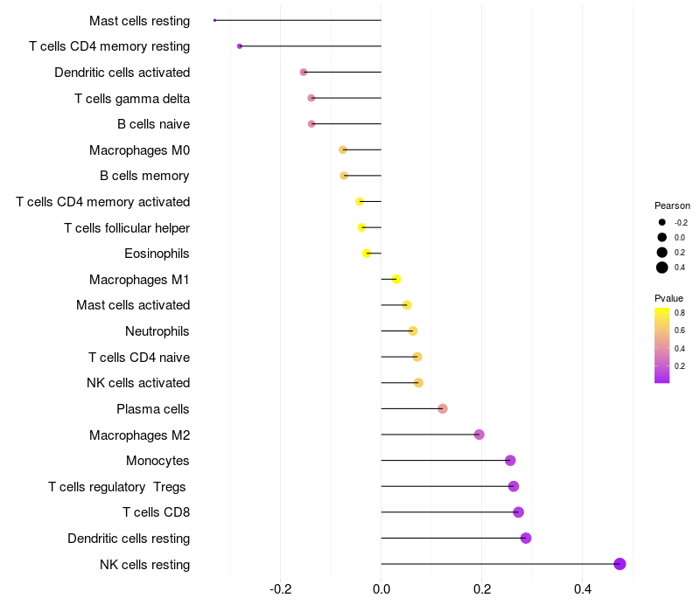
Task: Select the Eosinophils yellow dot
Action: pyautogui.click(x=367, y=254)
